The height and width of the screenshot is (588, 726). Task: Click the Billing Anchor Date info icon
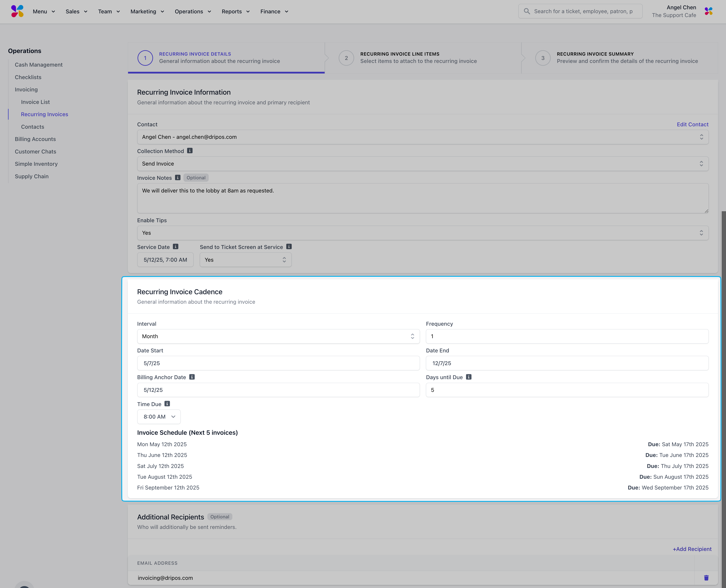192,377
